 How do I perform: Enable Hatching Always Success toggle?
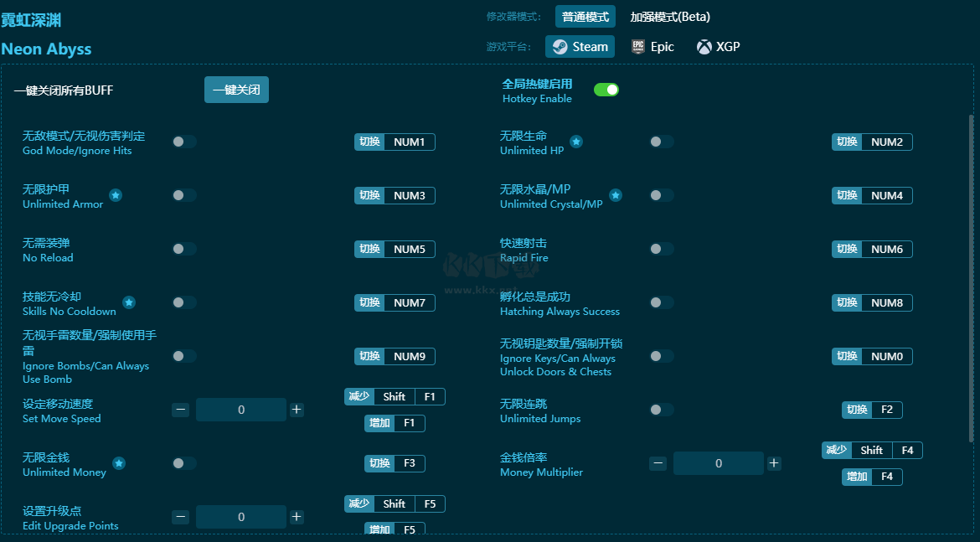662,302
